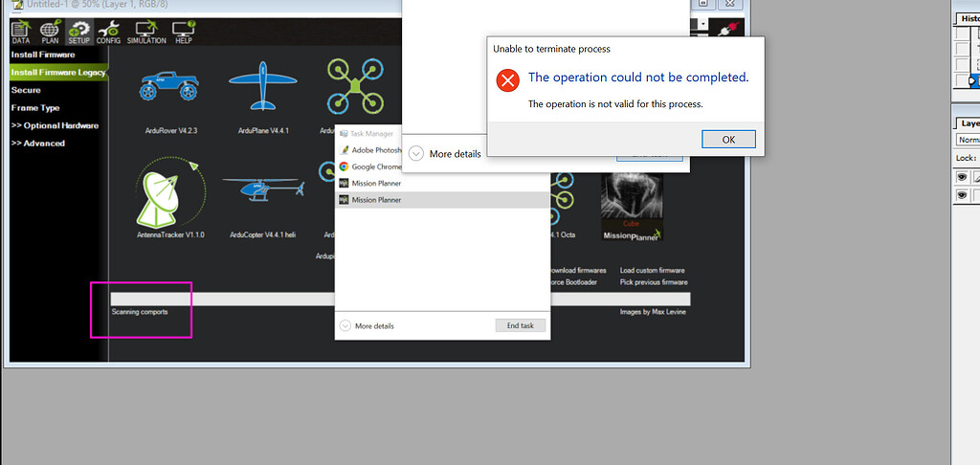
Task: Select Google Chrome in the Task Manager list
Action: coord(368,166)
